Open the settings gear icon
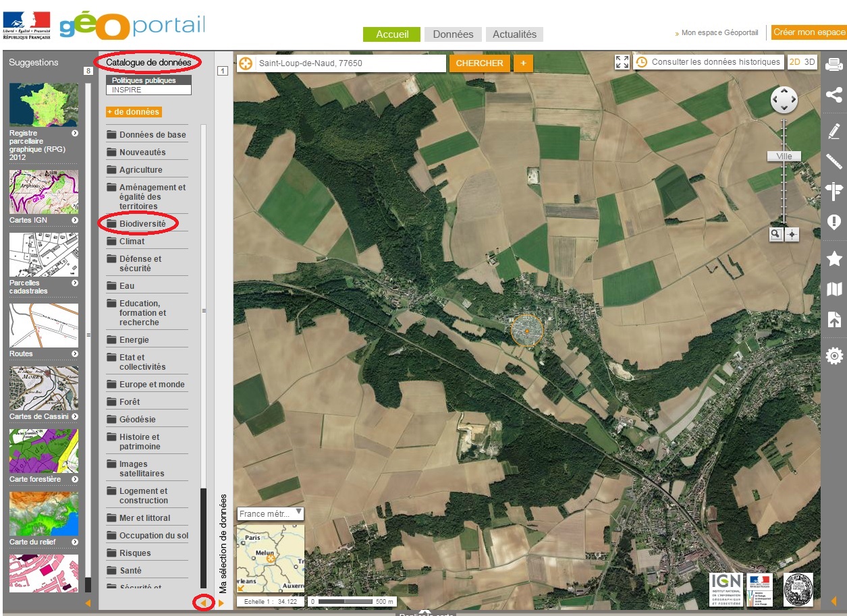The image size is (847, 616). 834,356
